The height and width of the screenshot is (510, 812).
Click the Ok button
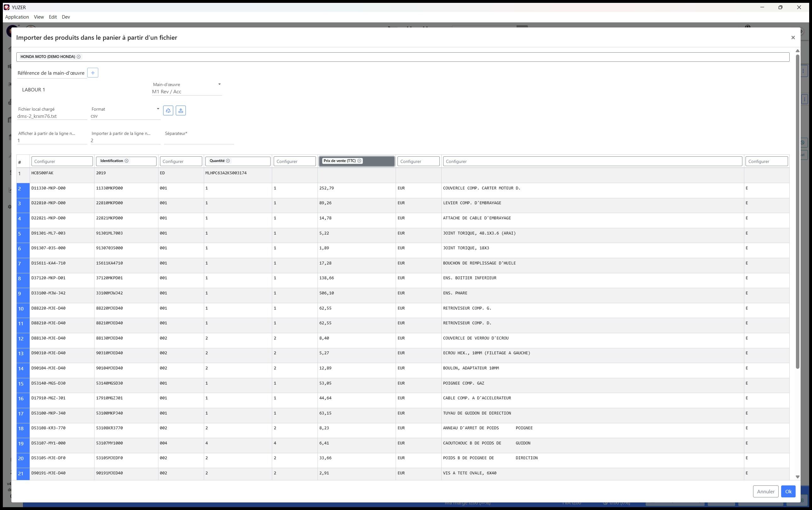coord(788,491)
